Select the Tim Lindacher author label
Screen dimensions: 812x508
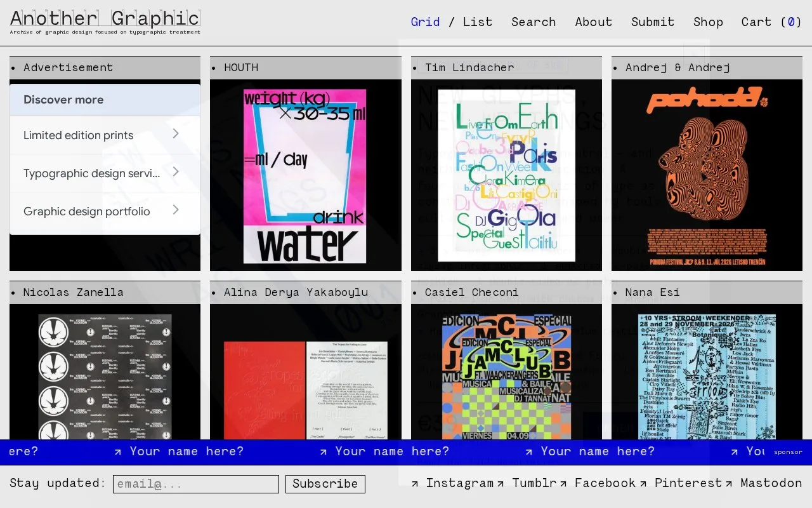click(x=469, y=67)
